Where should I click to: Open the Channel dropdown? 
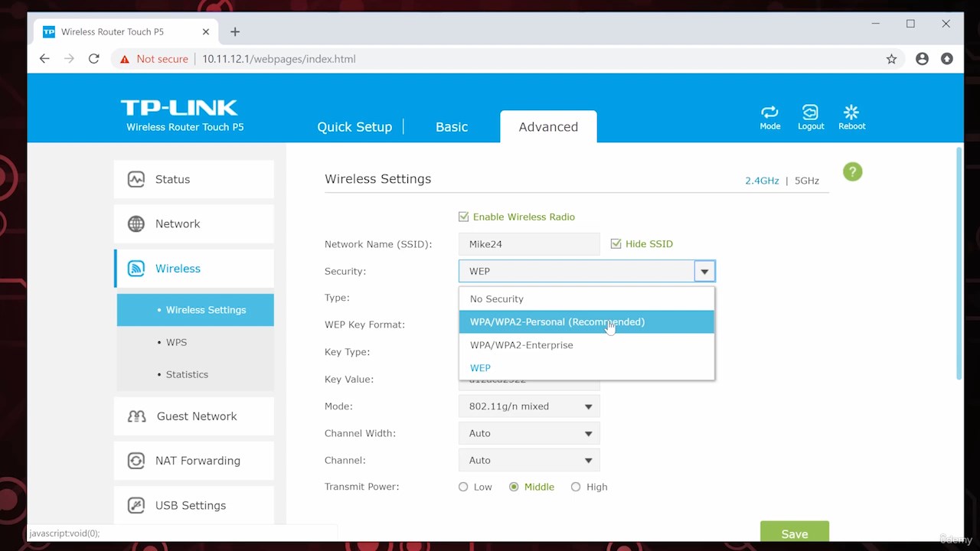pyautogui.click(x=529, y=460)
